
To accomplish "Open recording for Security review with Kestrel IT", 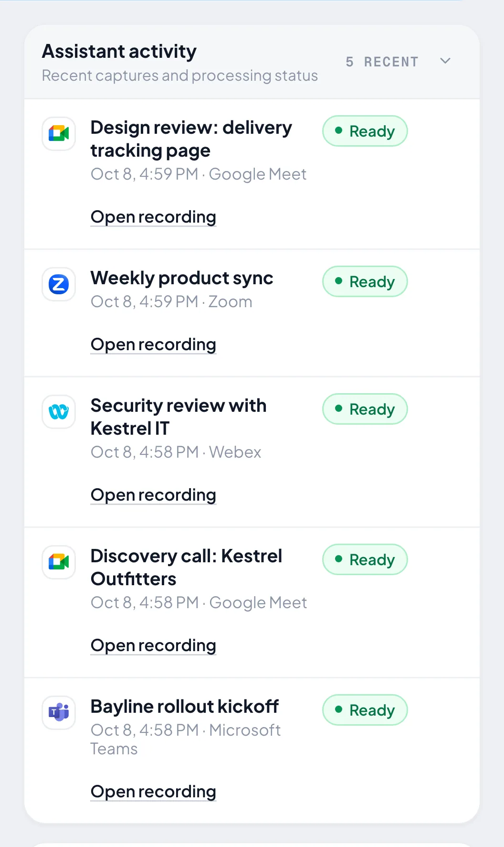I will (153, 495).
